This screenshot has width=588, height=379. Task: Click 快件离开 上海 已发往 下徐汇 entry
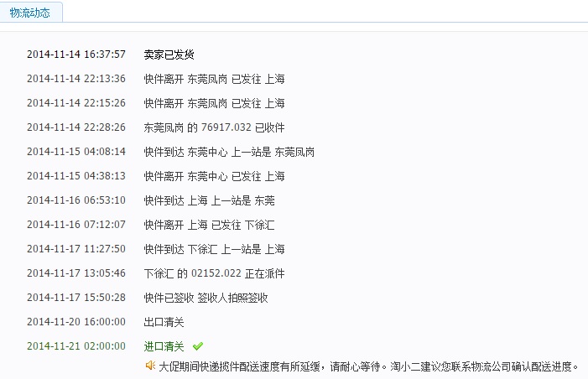(209, 226)
